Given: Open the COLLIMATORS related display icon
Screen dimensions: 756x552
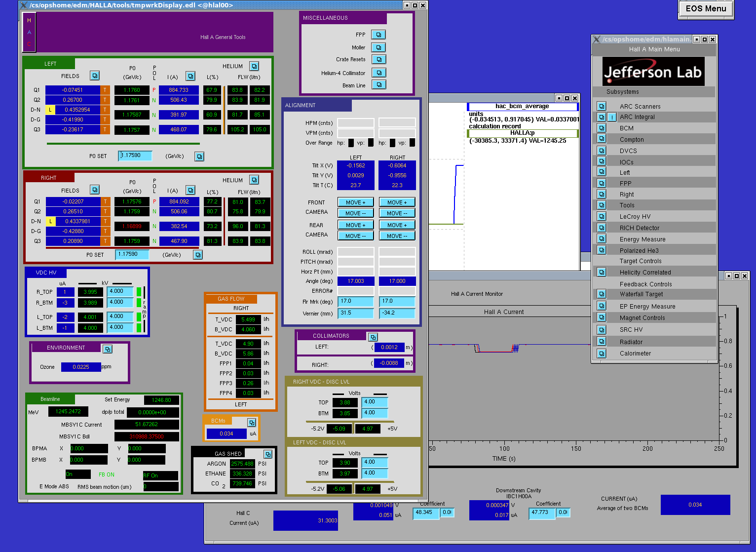Looking at the screenshot, I should click(374, 337).
